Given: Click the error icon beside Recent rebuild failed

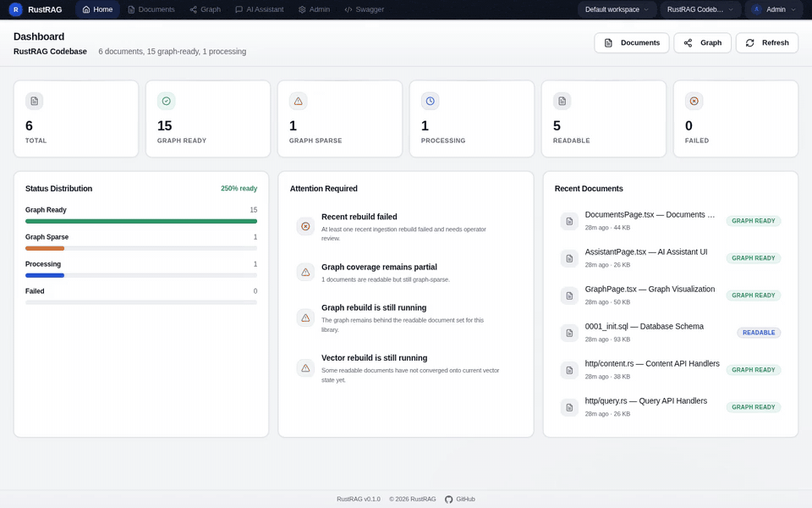Looking at the screenshot, I should point(305,226).
